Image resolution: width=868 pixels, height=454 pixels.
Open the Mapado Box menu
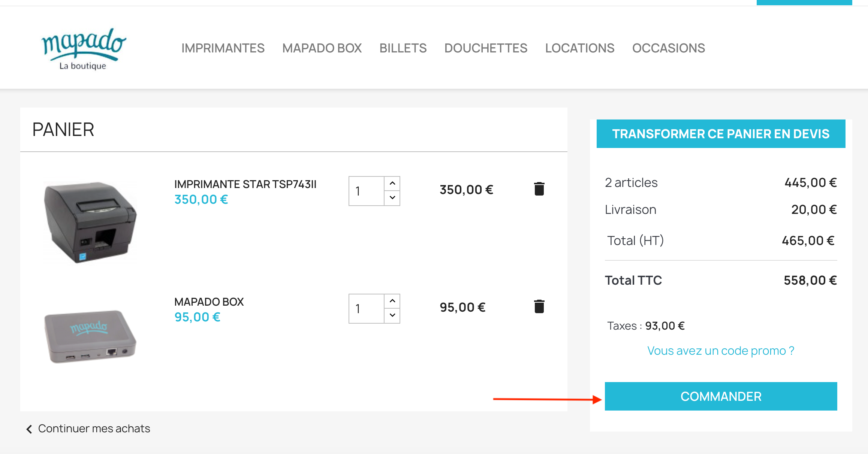(322, 48)
